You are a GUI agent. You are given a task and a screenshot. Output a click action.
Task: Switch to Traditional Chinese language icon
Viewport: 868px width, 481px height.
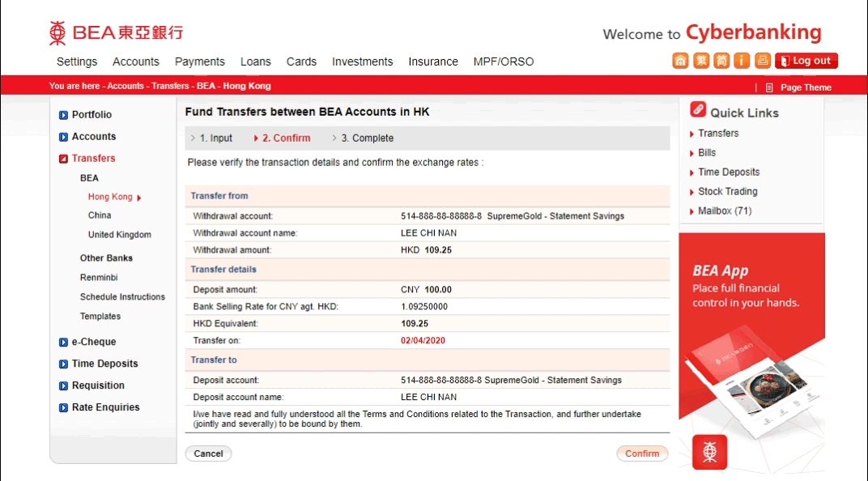click(701, 61)
